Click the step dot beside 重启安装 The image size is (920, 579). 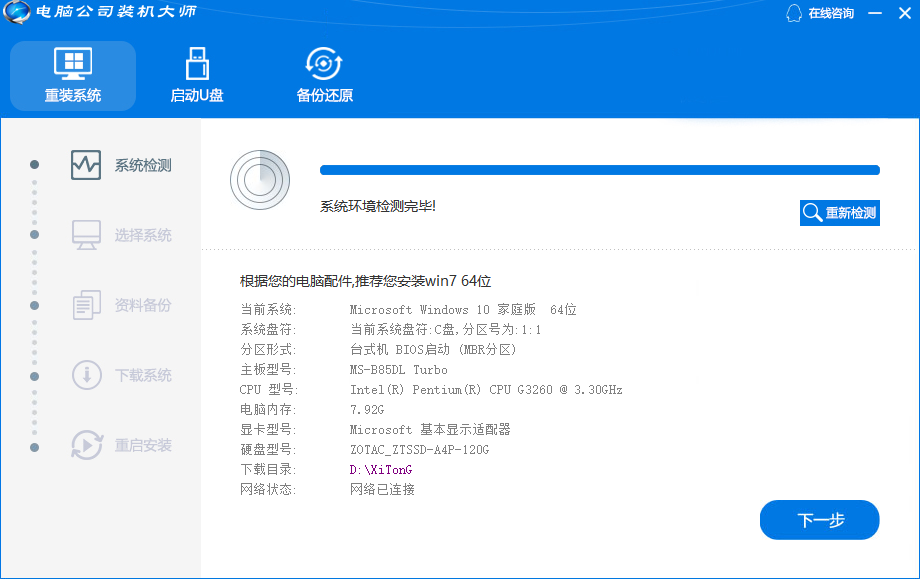click(x=35, y=448)
